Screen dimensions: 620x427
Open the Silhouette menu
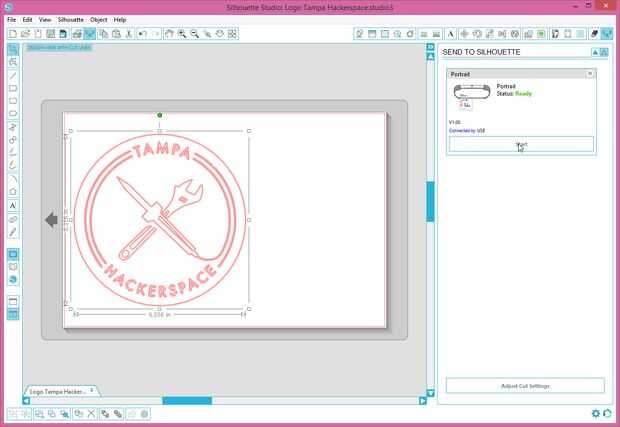pos(70,19)
